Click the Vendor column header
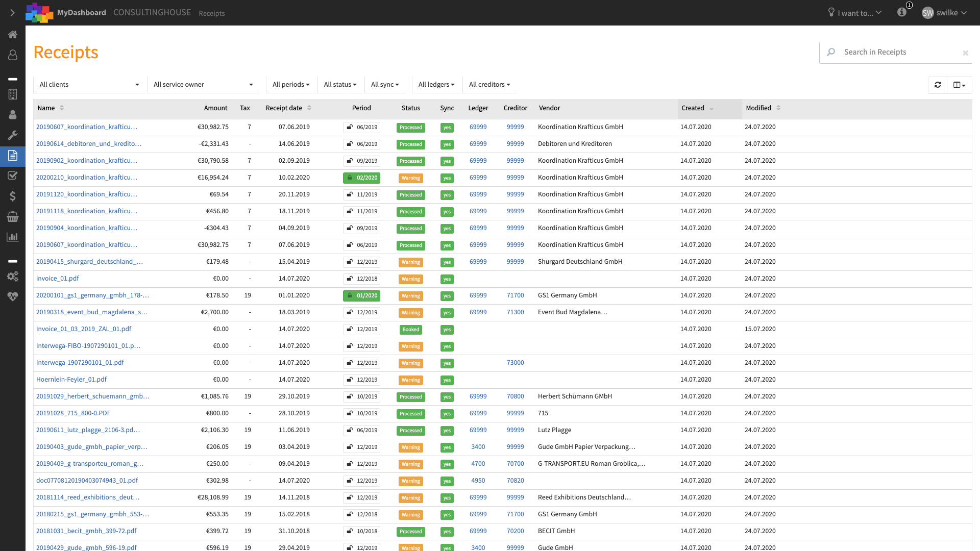Screen dimensions: 980x551 pos(549,108)
